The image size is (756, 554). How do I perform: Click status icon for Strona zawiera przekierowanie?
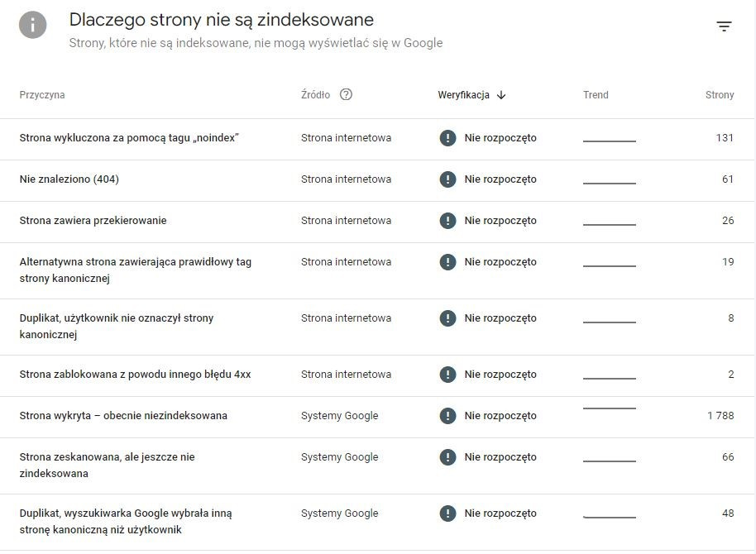(447, 221)
